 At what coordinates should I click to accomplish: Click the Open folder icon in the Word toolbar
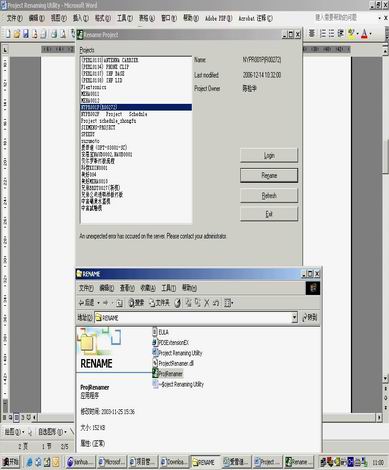[x=17, y=34]
